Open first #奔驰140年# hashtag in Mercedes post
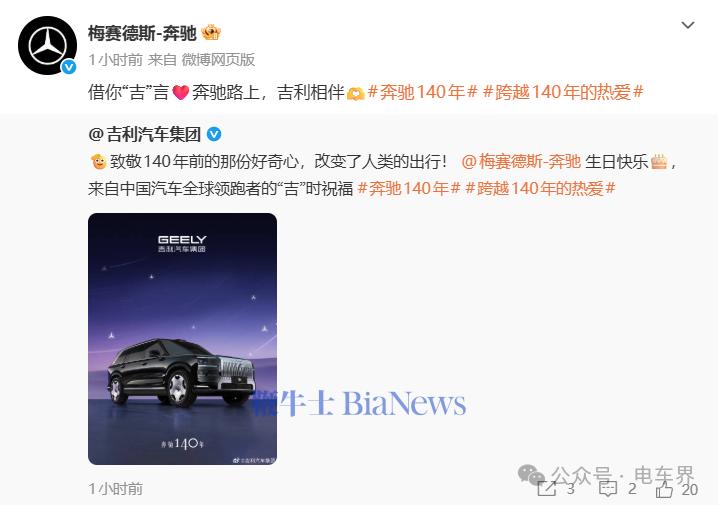The width and height of the screenshot is (718, 505). tap(423, 92)
